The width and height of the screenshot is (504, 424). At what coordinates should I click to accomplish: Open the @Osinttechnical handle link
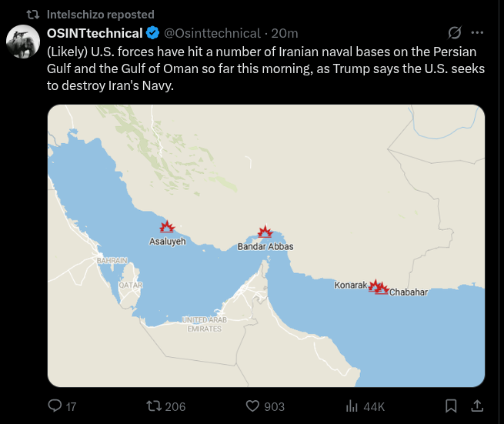tap(212, 33)
